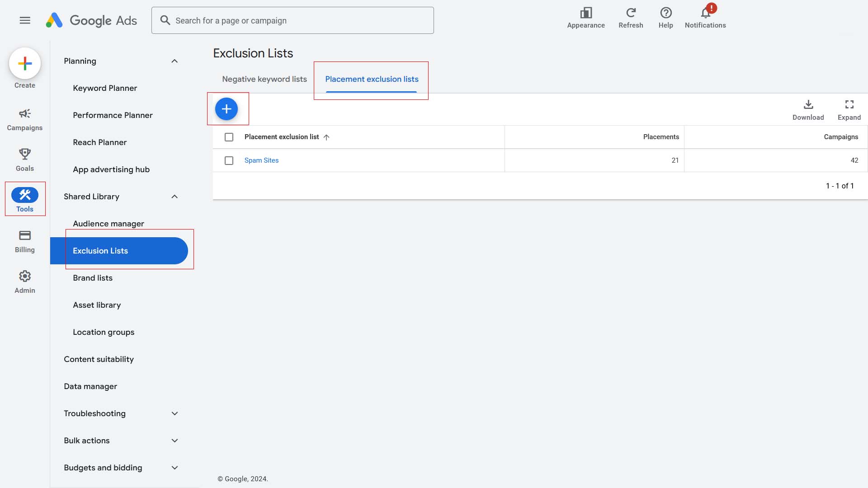Click the Google Ads logo

click(x=91, y=20)
